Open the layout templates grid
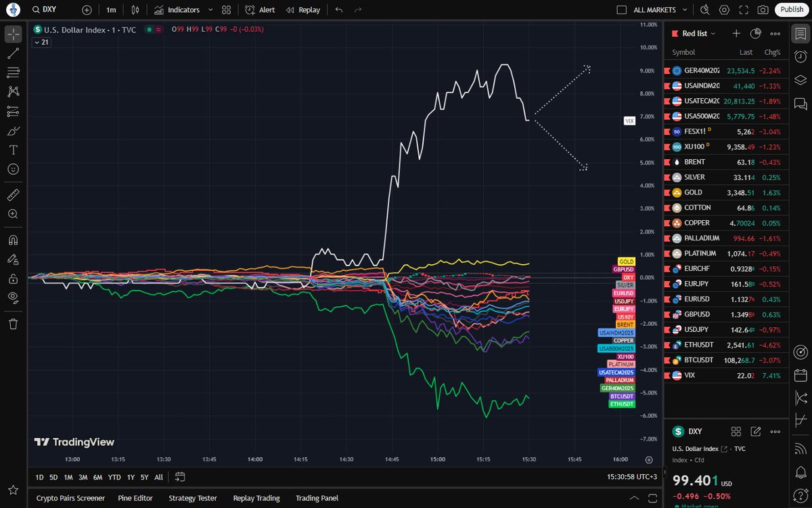The width and height of the screenshot is (812, 508). (227, 10)
